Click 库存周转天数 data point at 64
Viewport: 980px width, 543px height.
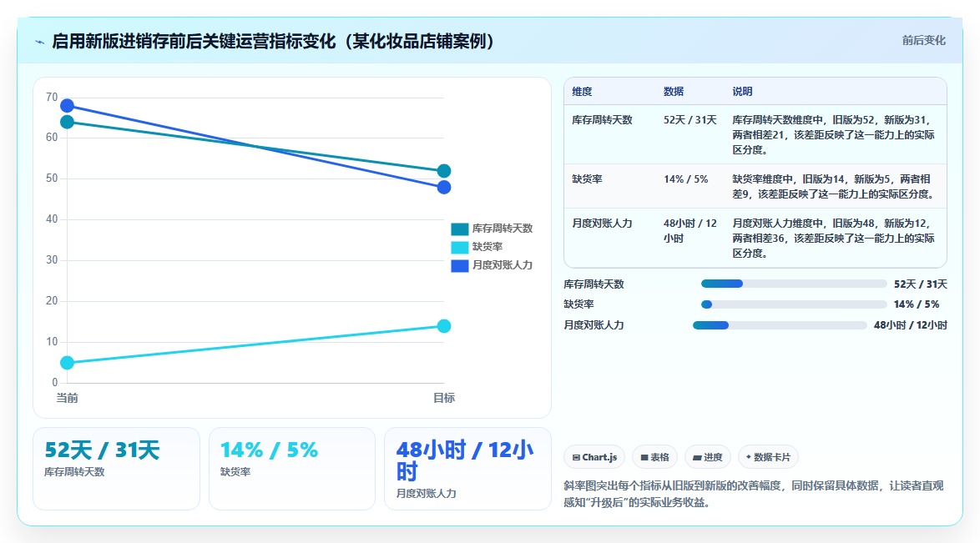coord(67,122)
